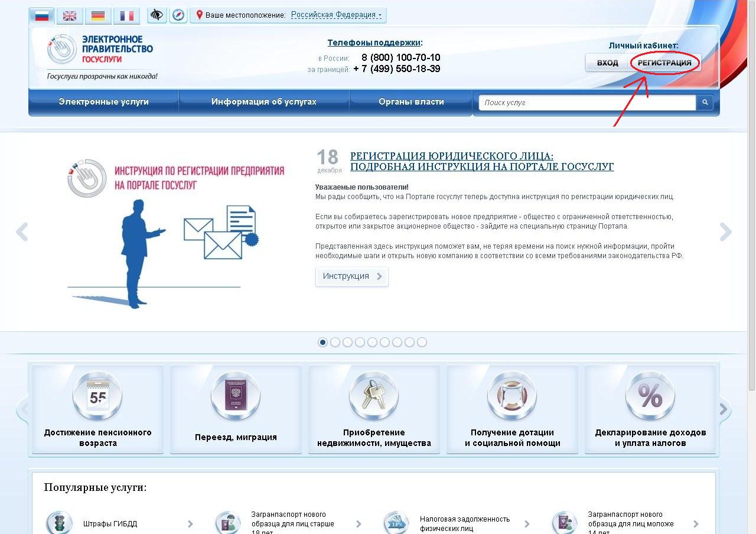Select fifth slide indicator dot
This screenshot has width=756, height=534.
372,342
